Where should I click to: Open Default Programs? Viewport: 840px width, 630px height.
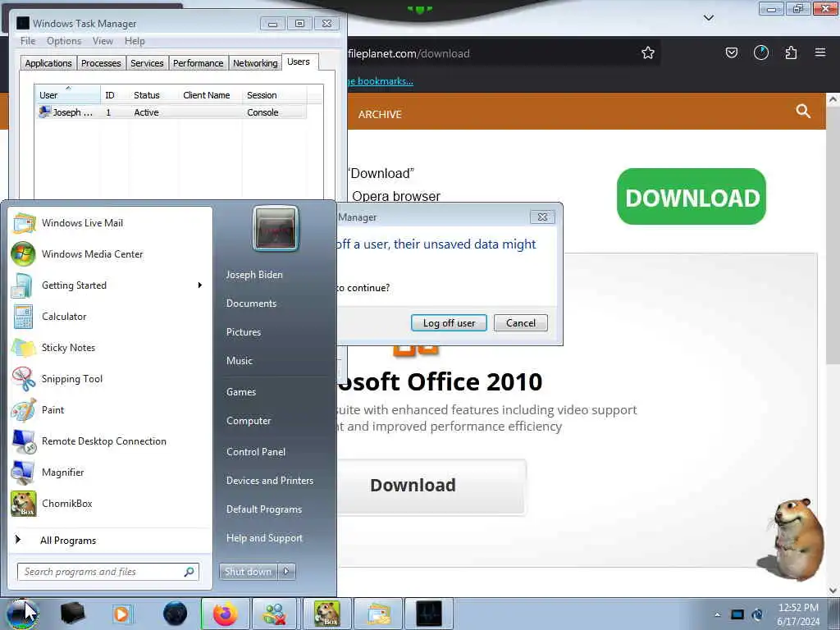[x=264, y=509]
